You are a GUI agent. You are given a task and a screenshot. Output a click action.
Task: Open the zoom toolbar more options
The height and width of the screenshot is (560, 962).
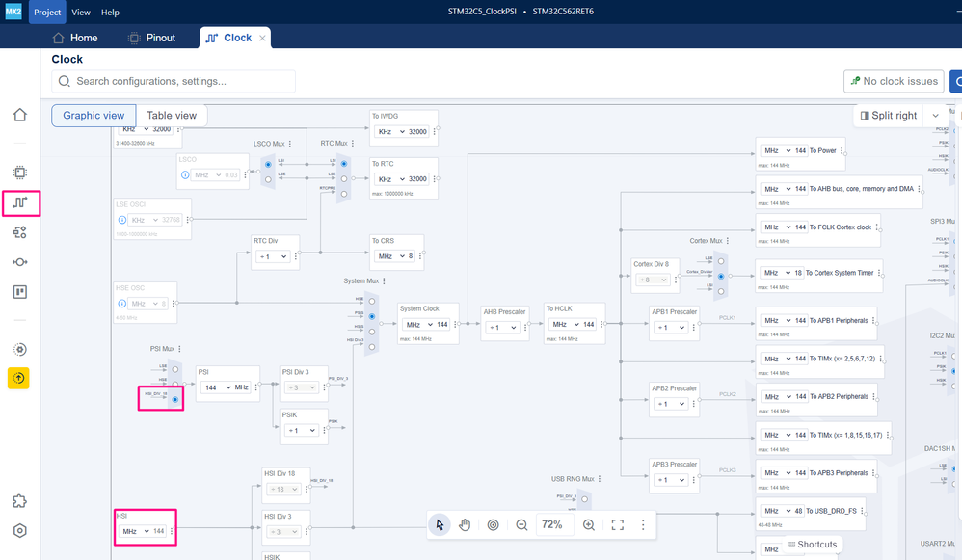643,524
